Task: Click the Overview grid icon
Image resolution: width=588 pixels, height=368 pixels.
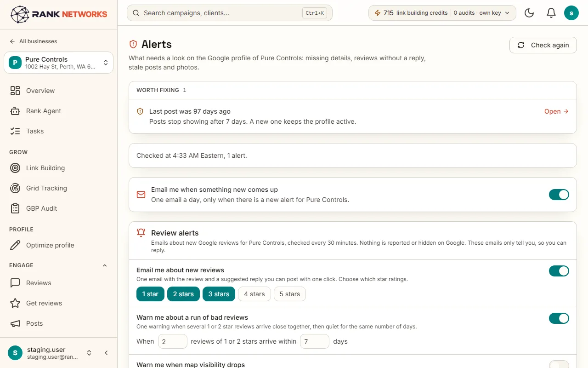Action: click(15, 91)
